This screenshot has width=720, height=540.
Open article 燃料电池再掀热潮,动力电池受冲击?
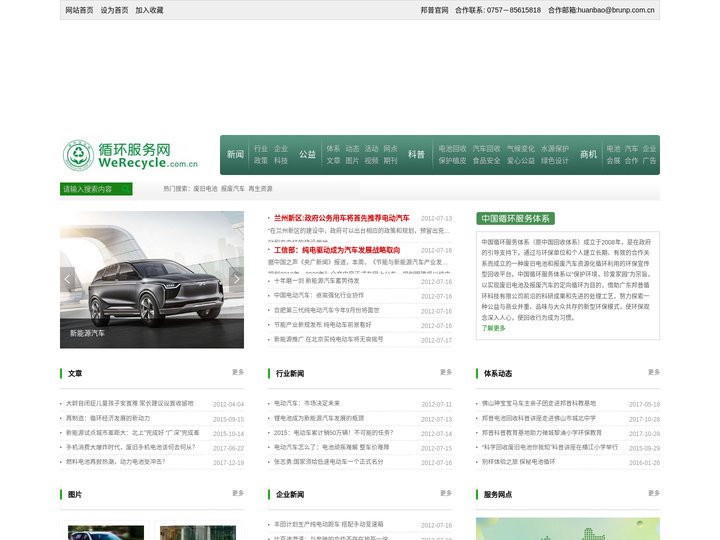116,461
